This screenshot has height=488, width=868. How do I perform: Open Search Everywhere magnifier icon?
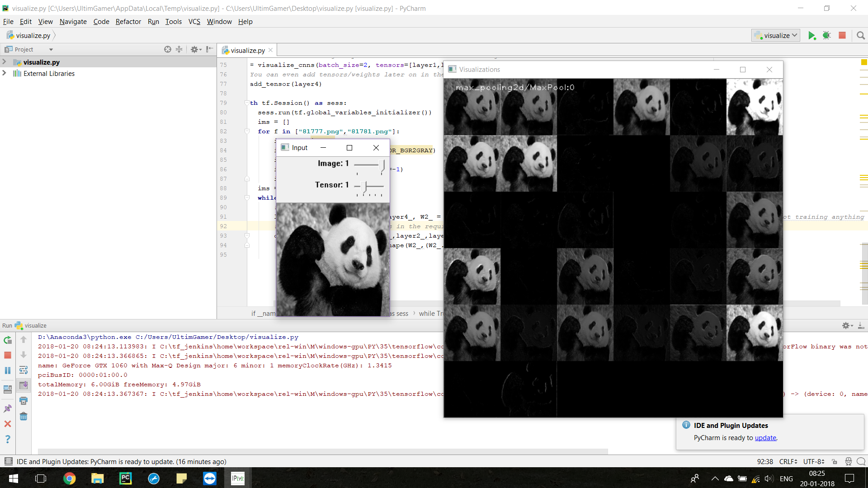[861, 35]
